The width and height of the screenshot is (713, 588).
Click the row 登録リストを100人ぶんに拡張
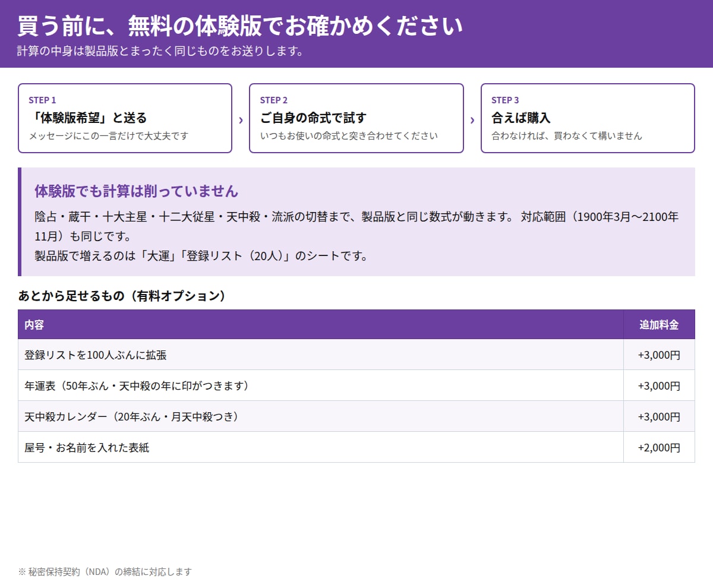coord(356,355)
